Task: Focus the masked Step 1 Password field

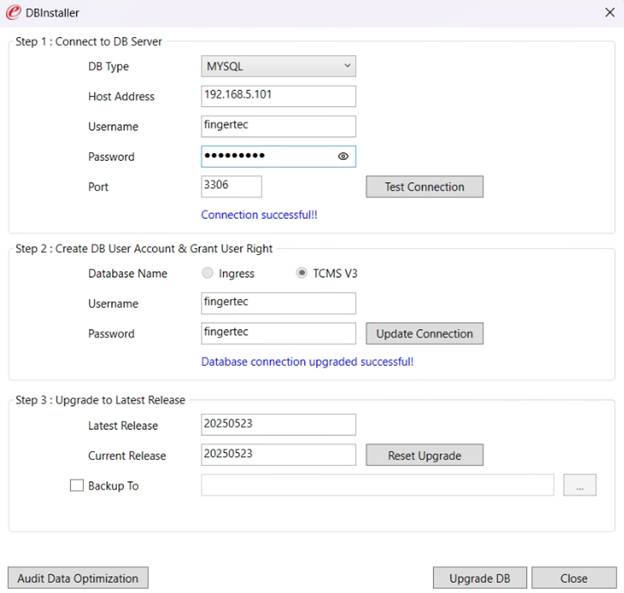Action: [x=278, y=156]
